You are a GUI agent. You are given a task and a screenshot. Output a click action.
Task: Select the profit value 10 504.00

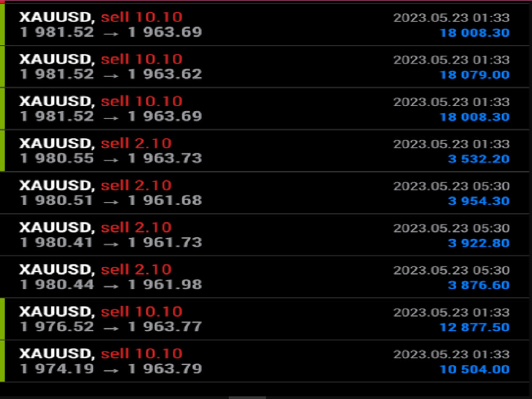pos(475,369)
